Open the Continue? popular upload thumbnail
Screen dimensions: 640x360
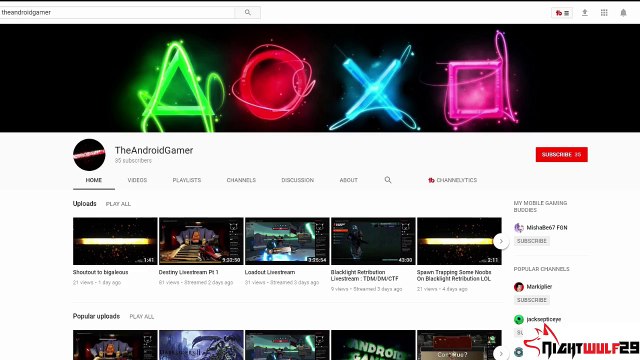pyautogui.click(x=459, y=345)
